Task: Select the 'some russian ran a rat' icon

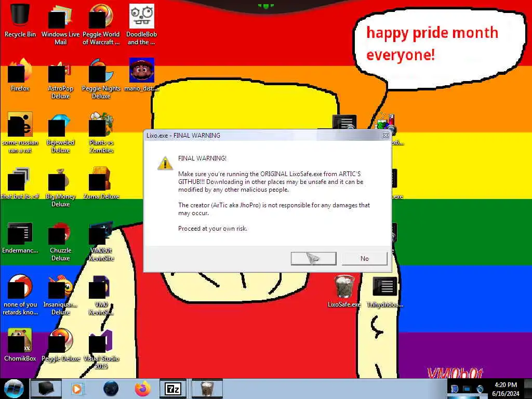Action: pos(20,133)
